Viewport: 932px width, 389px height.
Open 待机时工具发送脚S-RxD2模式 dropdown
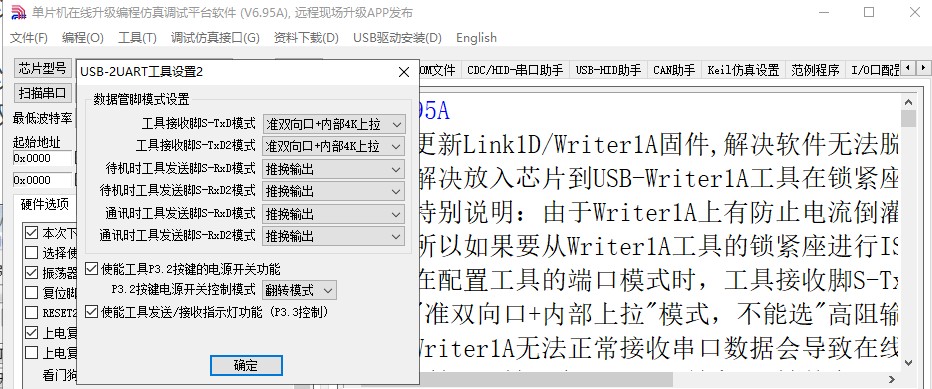point(333,192)
